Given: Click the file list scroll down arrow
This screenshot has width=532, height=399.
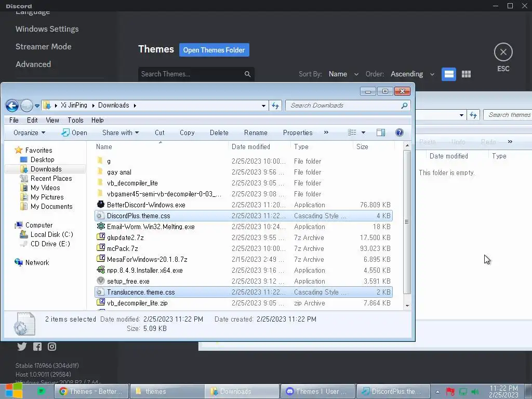Looking at the screenshot, I should [407, 305].
